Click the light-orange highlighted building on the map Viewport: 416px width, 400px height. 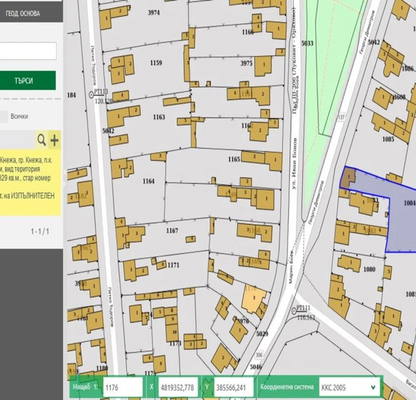(x=254, y=298)
